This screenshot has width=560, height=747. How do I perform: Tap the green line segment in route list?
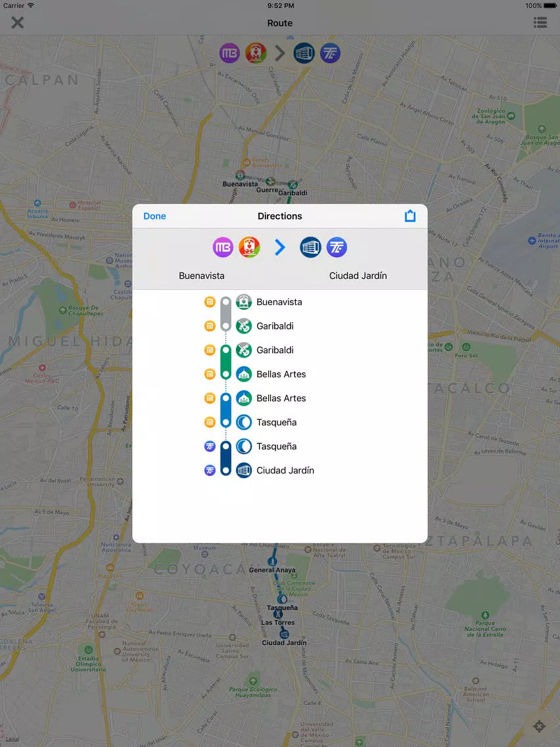(225, 362)
